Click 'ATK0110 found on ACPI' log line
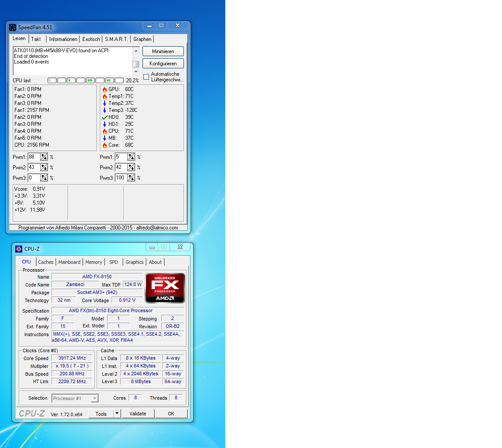 [61, 51]
